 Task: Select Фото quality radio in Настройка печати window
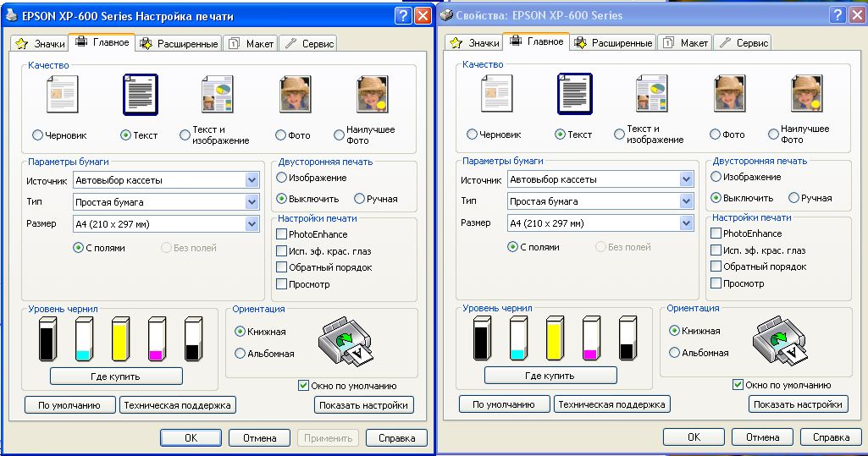pyautogui.click(x=280, y=135)
